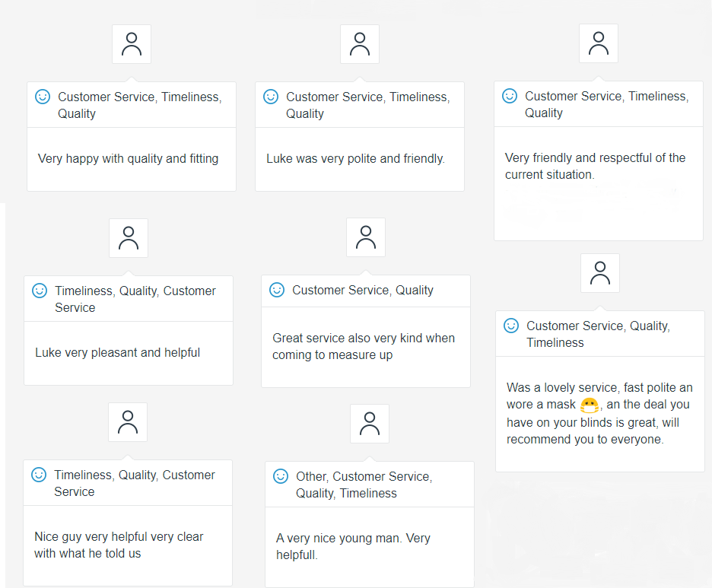Click the smiley icon beside 'Other, Customer Service' tags

click(x=281, y=476)
